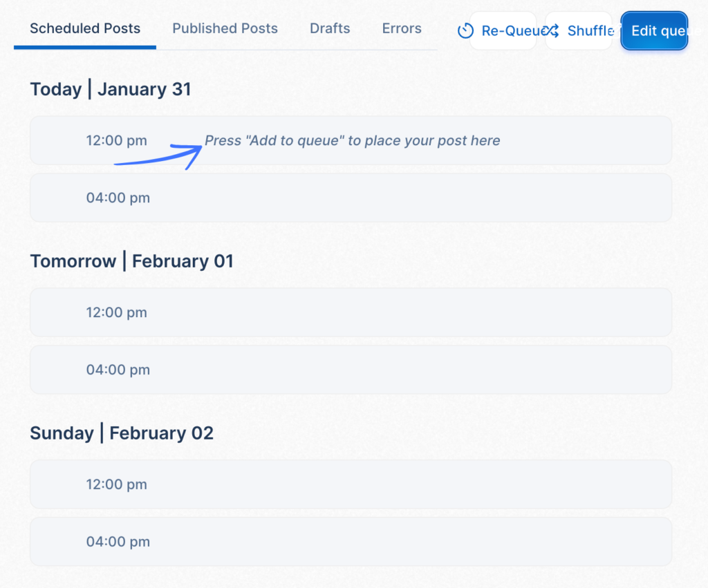Image resolution: width=708 pixels, height=588 pixels.
Task: Select February 01 04:00 pm slot
Action: click(x=351, y=370)
